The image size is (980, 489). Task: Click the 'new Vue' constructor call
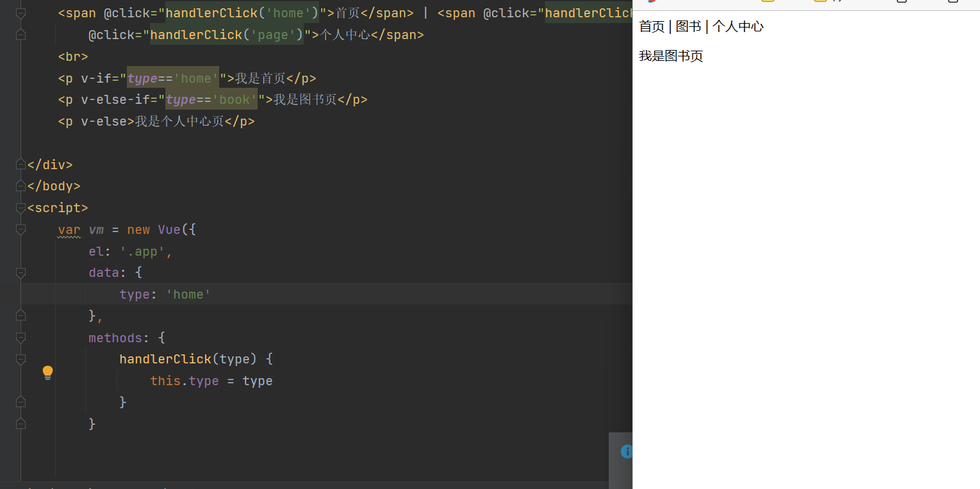pyautogui.click(x=154, y=229)
